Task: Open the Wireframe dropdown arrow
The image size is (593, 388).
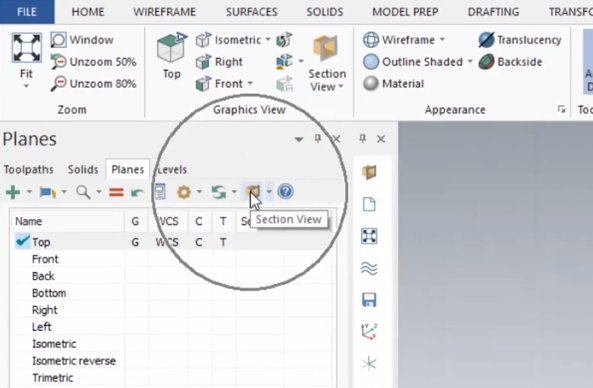Action: click(x=442, y=39)
